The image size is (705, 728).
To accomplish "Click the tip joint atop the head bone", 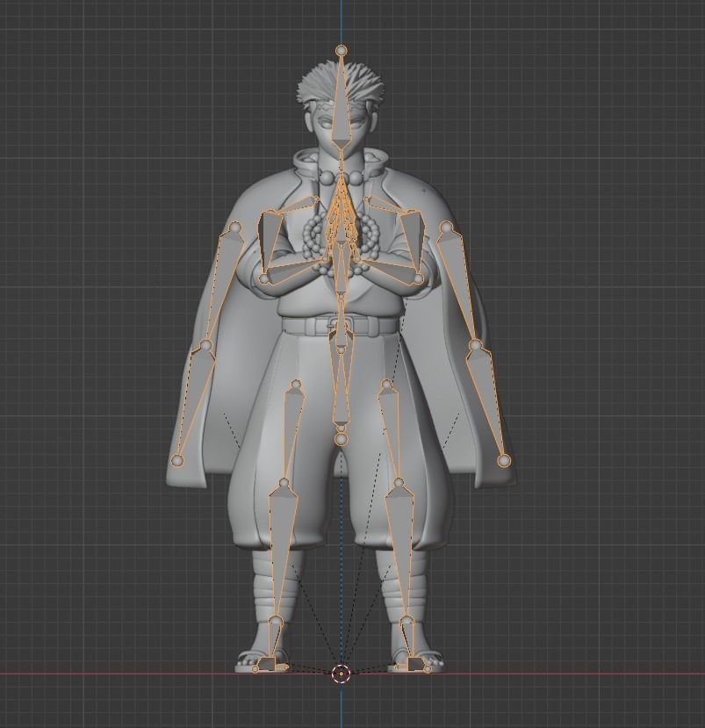I will click(x=342, y=50).
